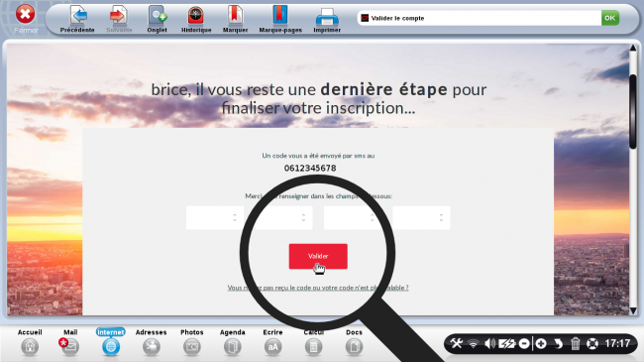644x362 pixels.
Task: Click the stepper arrows of first code field
Action: tap(235, 217)
